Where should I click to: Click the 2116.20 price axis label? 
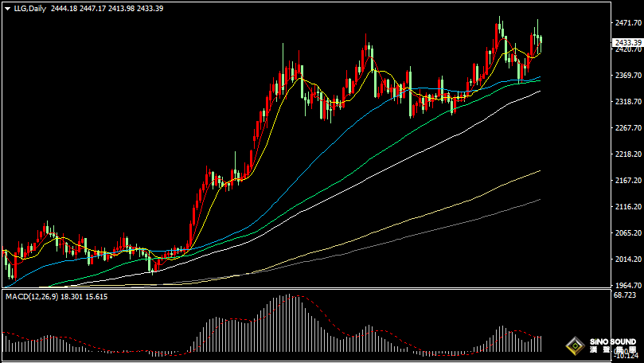pyautogui.click(x=628, y=207)
